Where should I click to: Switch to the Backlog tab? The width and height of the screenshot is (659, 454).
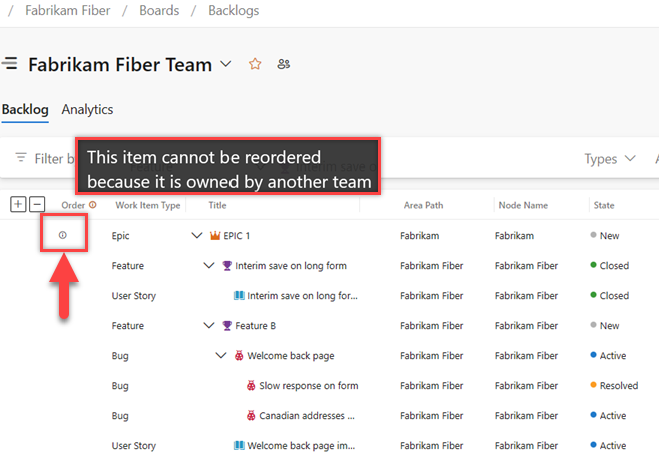[25, 109]
